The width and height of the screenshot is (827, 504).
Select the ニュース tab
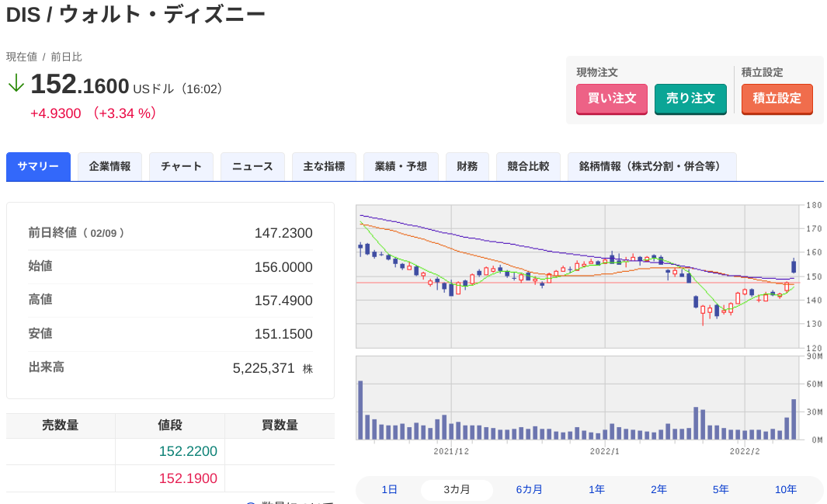pyautogui.click(x=252, y=167)
